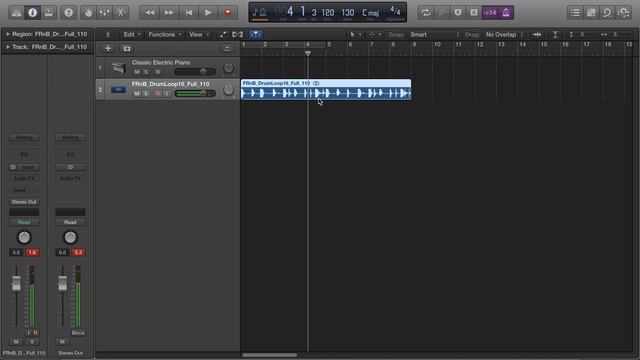Toggle the Inspector info button
640x360 pixels.
click(33, 13)
